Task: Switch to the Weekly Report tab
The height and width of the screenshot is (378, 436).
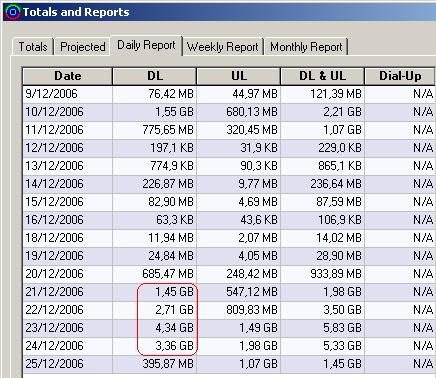Action: [223, 47]
